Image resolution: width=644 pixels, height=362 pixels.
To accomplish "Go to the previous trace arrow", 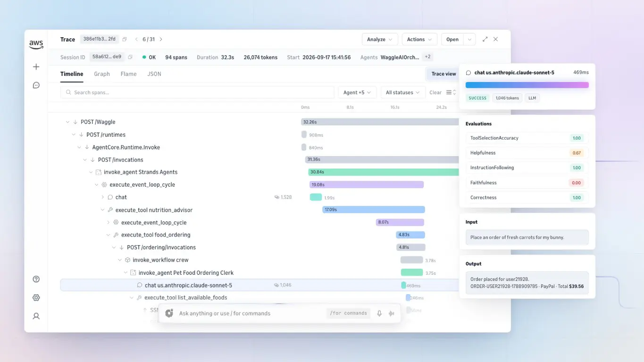I will coord(137,40).
